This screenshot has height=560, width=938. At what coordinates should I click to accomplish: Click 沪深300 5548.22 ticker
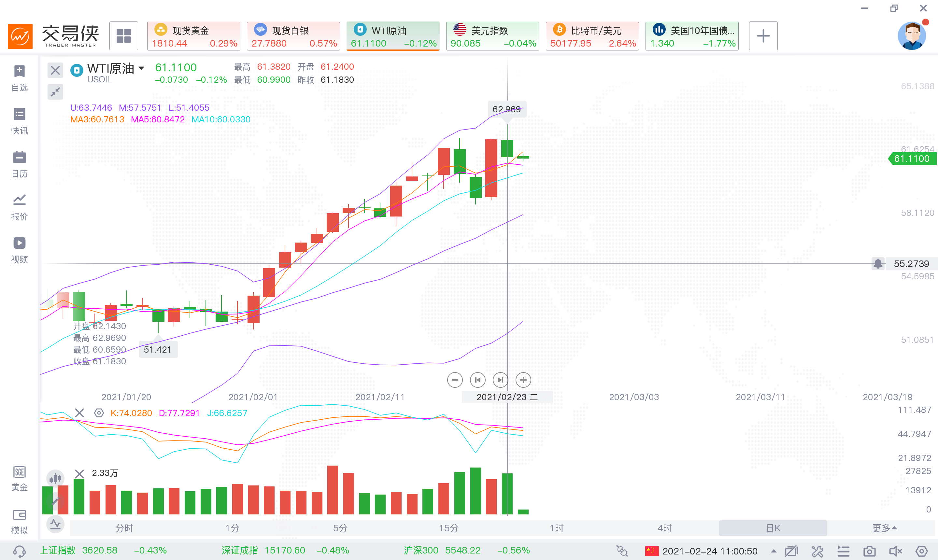coord(466,550)
